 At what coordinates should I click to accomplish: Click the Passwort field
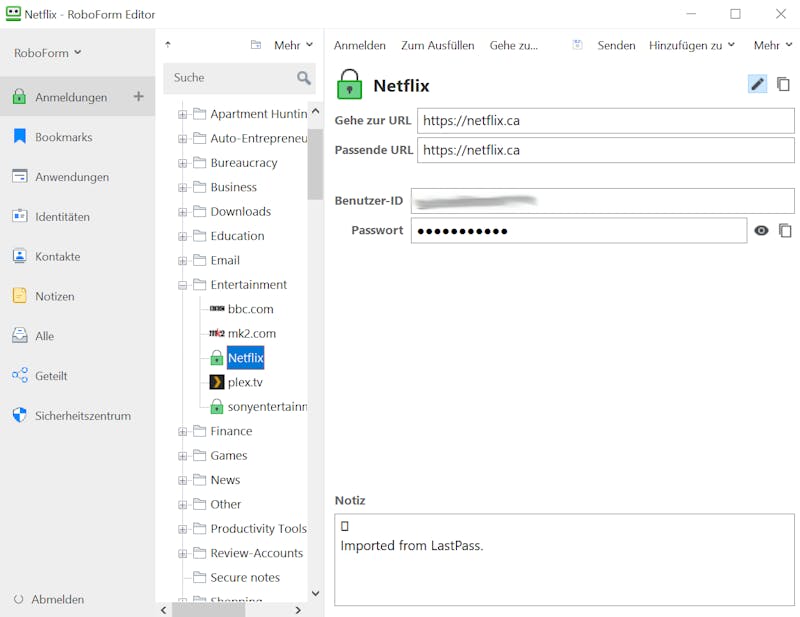[x=579, y=231]
